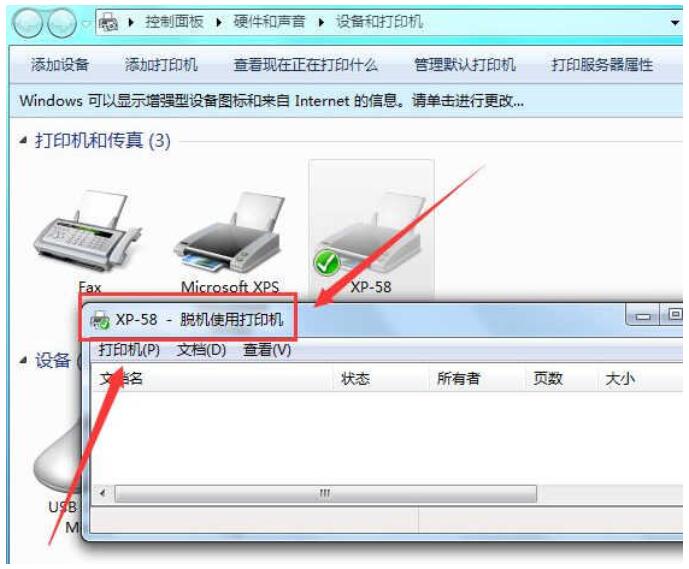The image size is (689, 569).
Task: Click the 状态 column header
Action: click(x=355, y=378)
